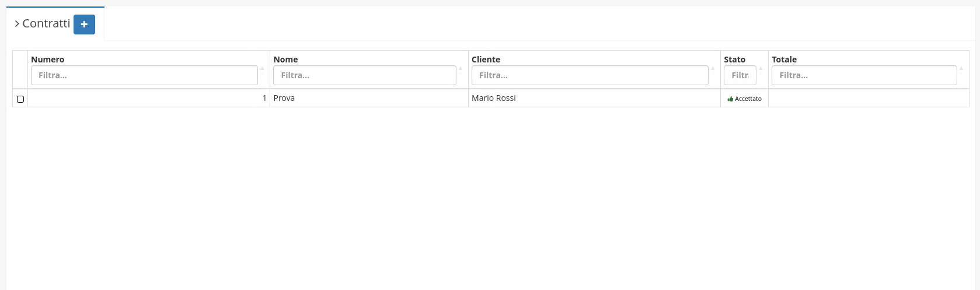Click the sort arrow in Cliente column
The height and width of the screenshot is (290, 980).
point(713,69)
